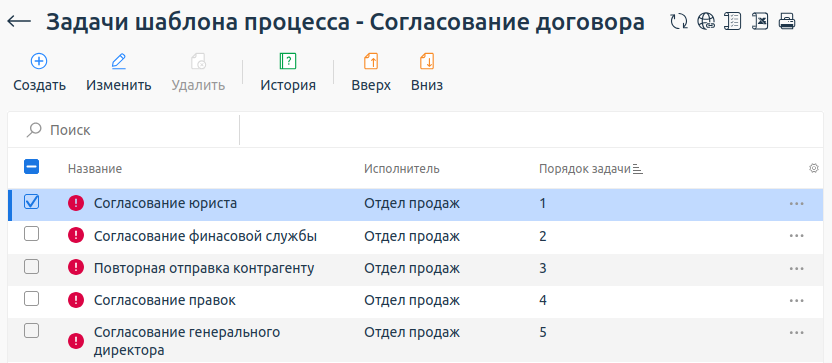The width and height of the screenshot is (832, 363).
Task: Click Изменить to edit task
Action: [x=119, y=72]
